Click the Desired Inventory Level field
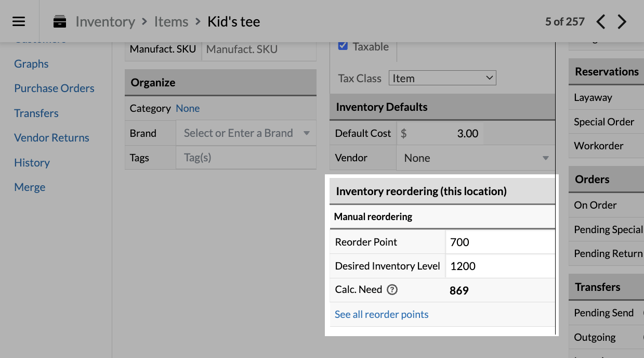644x358 pixels. pyautogui.click(x=499, y=266)
